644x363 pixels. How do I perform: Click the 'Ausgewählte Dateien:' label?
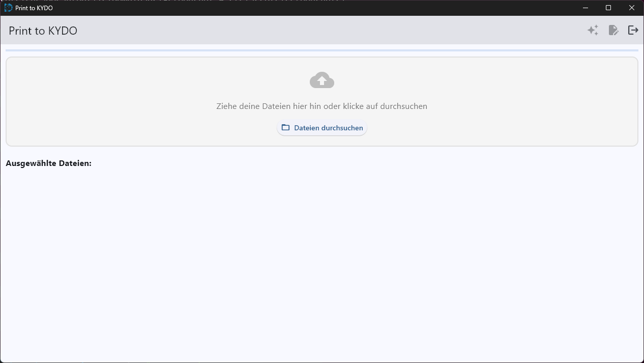point(49,163)
